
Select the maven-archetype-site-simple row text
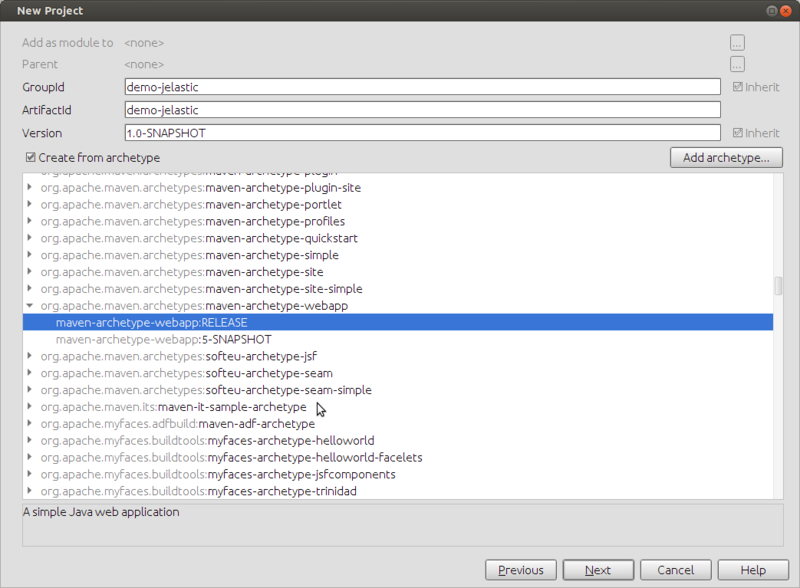tap(202, 289)
